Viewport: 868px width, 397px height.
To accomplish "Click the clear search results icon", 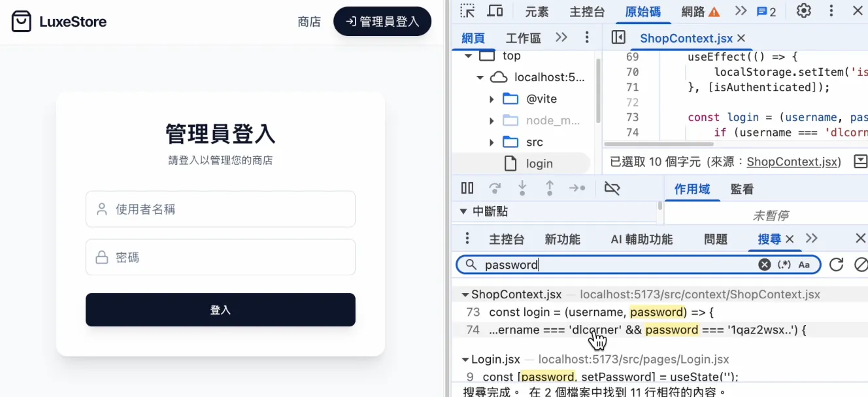I will coord(861,264).
